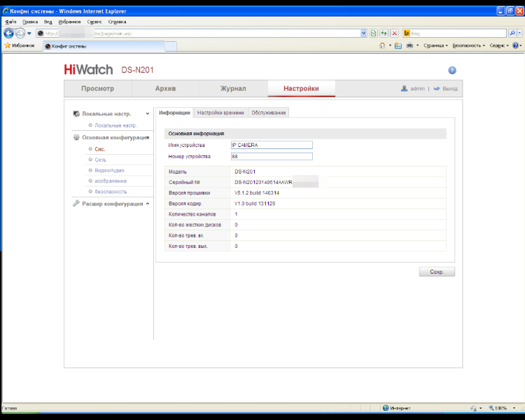The width and height of the screenshot is (525, 420).
Task: Click the Feeds toolbar icon
Action: [398, 45]
